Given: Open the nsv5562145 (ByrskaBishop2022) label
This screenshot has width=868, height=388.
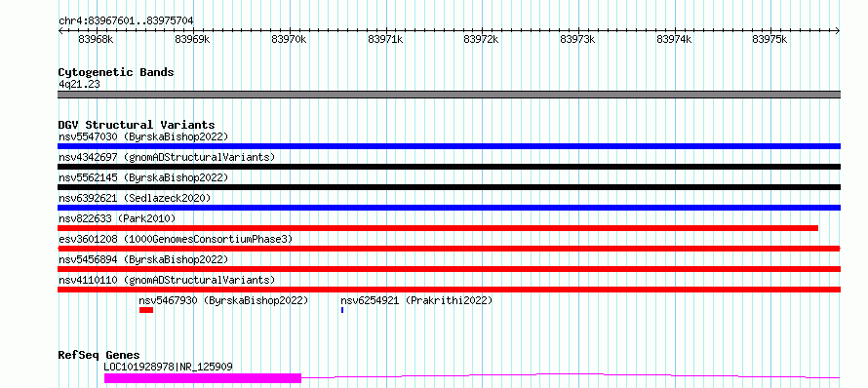Looking at the screenshot, I should click(143, 177).
